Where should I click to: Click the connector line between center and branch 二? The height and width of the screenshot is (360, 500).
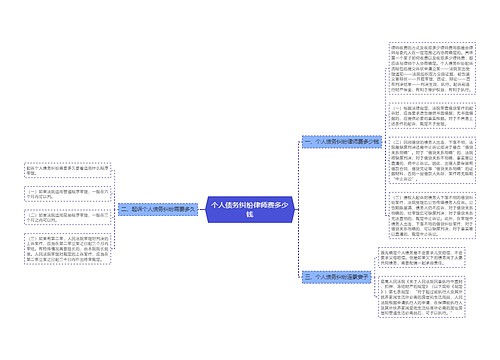[202, 209]
